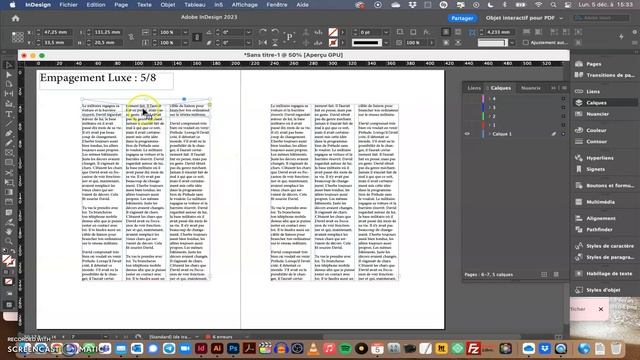Select the Type (T) tool
The height and width of the screenshot is (360, 640).
tap(9, 114)
